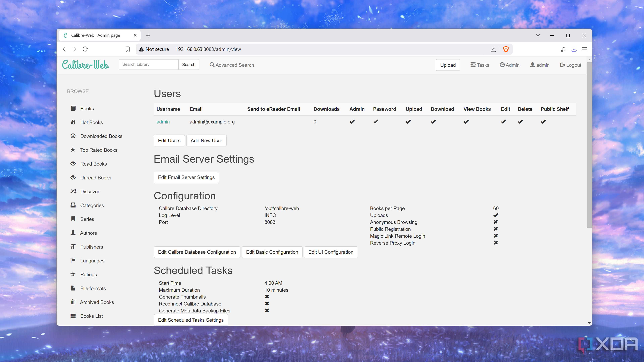The width and height of the screenshot is (644, 362).
Task: Click the Archived Books trash icon
Action: point(73,302)
